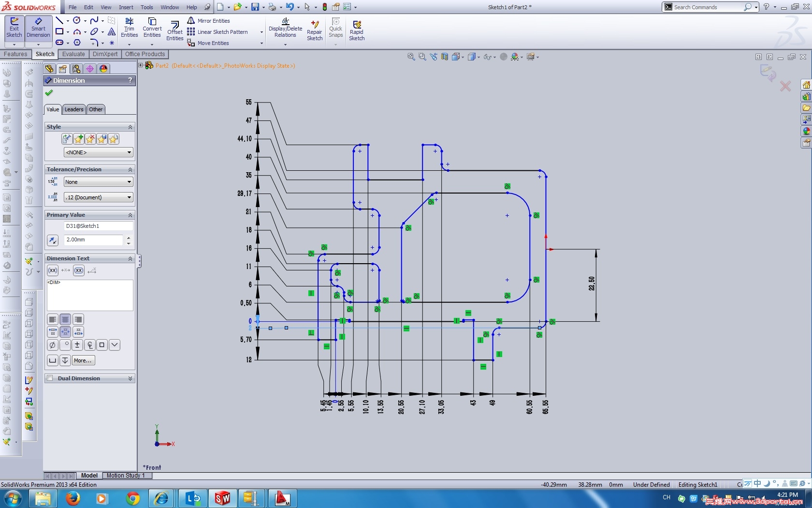
Task: Open DimXpertManager tab icon
Action: (x=90, y=69)
